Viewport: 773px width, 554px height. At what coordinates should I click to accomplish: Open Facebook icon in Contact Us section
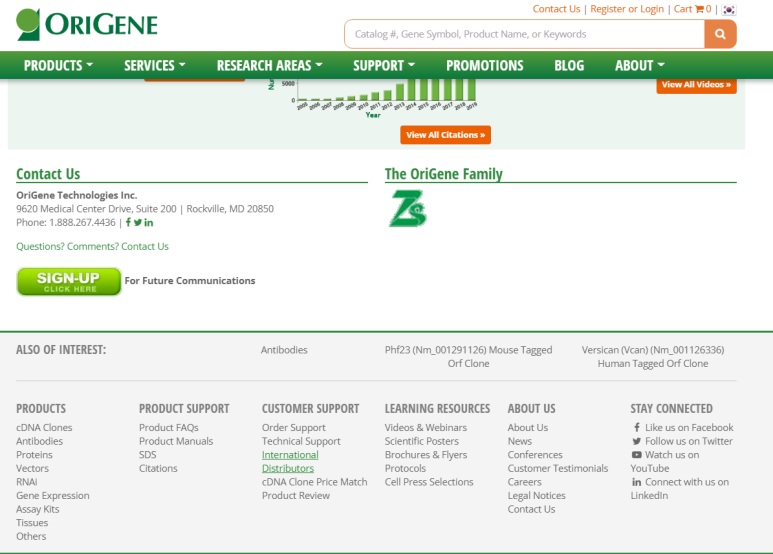128,222
